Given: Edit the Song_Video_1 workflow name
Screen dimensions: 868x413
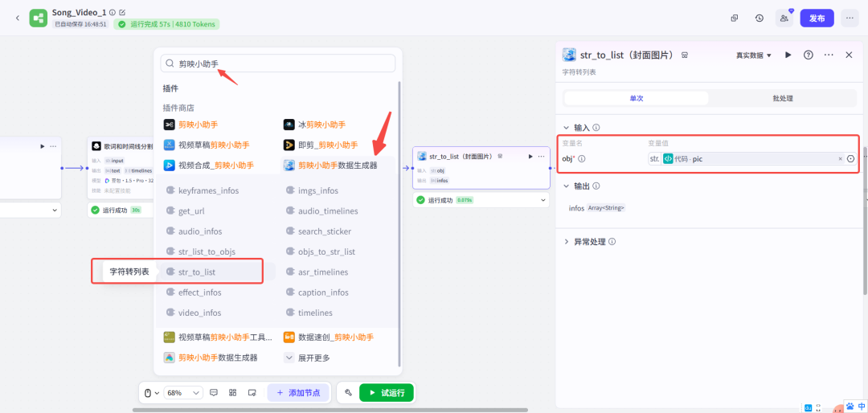Looking at the screenshot, I should [x=122, y=12].
